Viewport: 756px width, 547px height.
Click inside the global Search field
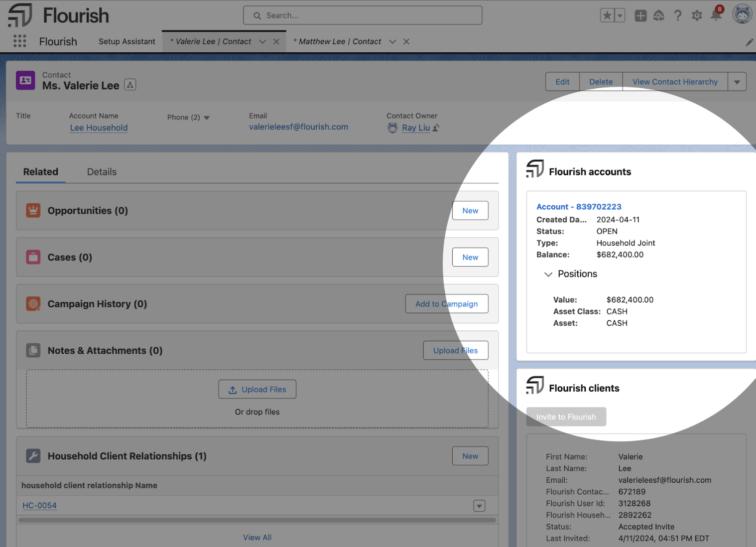362,15
